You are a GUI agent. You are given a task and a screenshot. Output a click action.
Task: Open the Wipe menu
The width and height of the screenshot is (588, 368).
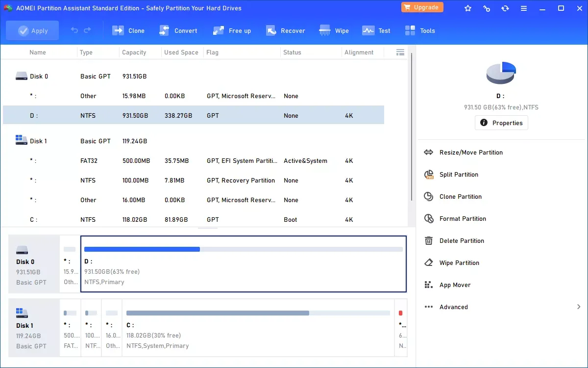[x=334, y=30]
